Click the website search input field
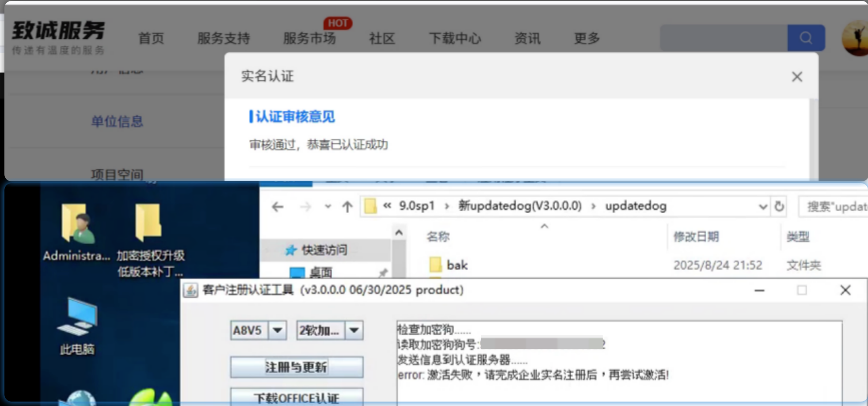This screenshot has height=406, width=868. tap(724, 38)
